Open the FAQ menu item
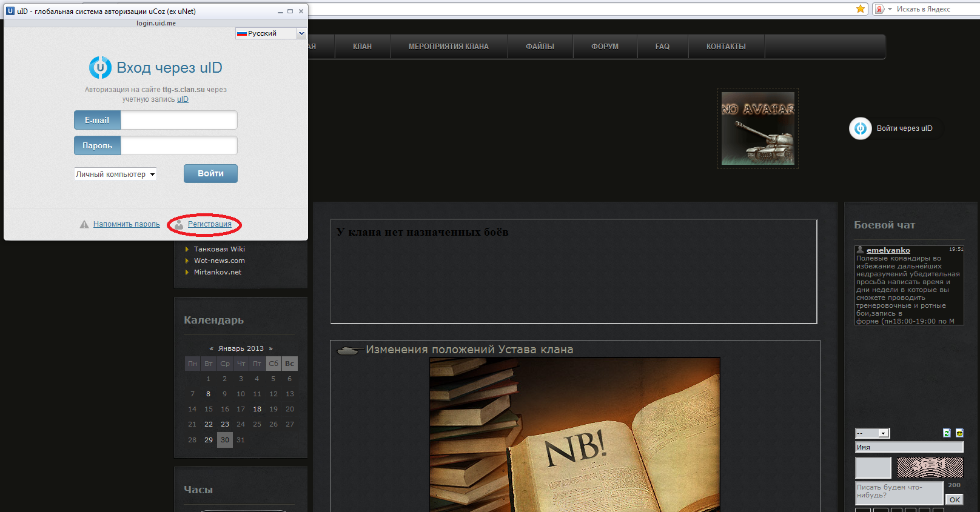This screenshot has height=512, width=980. 662,46
